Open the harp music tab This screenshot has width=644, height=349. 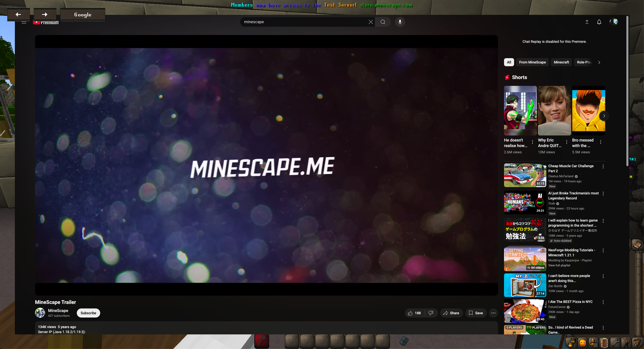[x=637, y=343]
